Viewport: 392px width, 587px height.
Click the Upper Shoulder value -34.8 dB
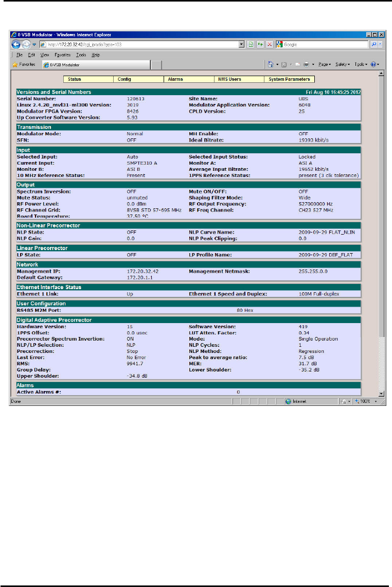[137, 376]
